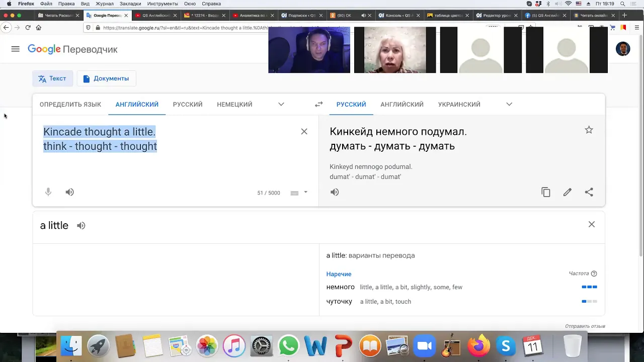The height and width of the screenshot is (362, 644).
Task: Open Zoom from the dock
Action: pos(424,346)
